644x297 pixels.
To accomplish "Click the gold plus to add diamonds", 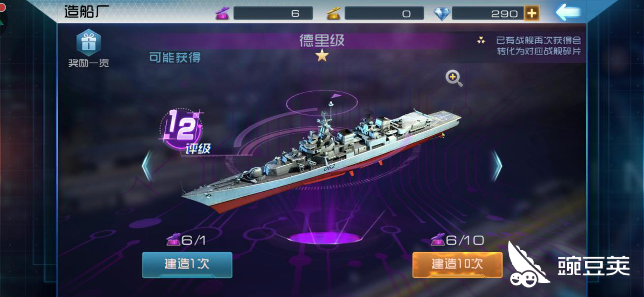I will tap(532, 13).
